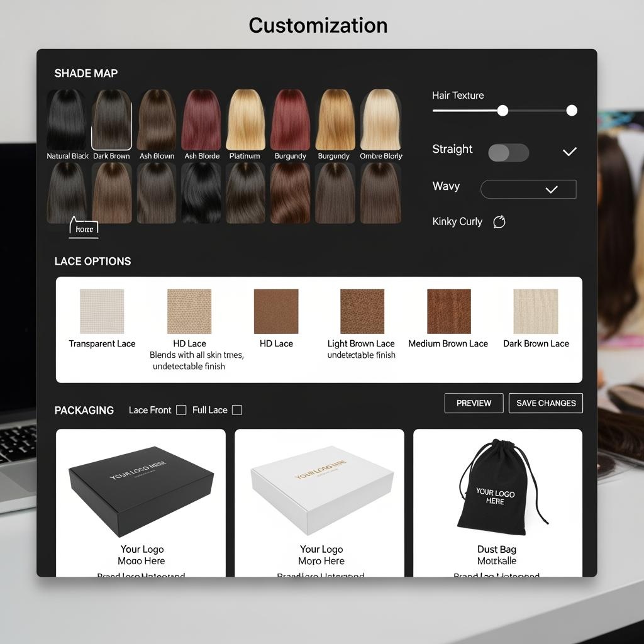Click the Kinky Curly refresh icon

[499, 222]
